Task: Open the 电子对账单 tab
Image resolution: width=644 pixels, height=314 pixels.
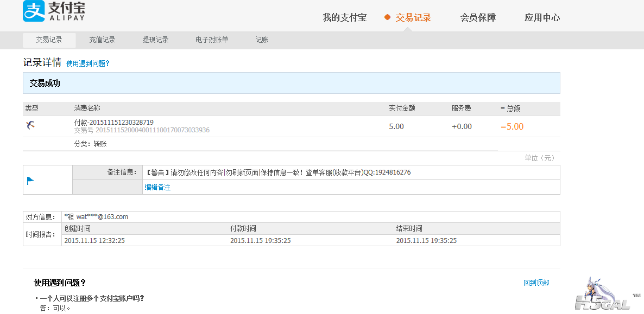Action: (x=212, y=40)
